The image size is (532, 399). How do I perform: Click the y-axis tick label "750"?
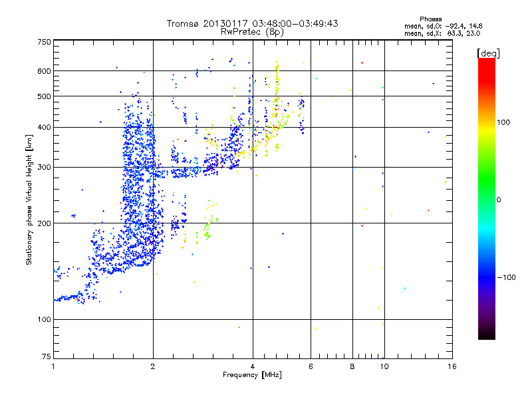(44, 42)
